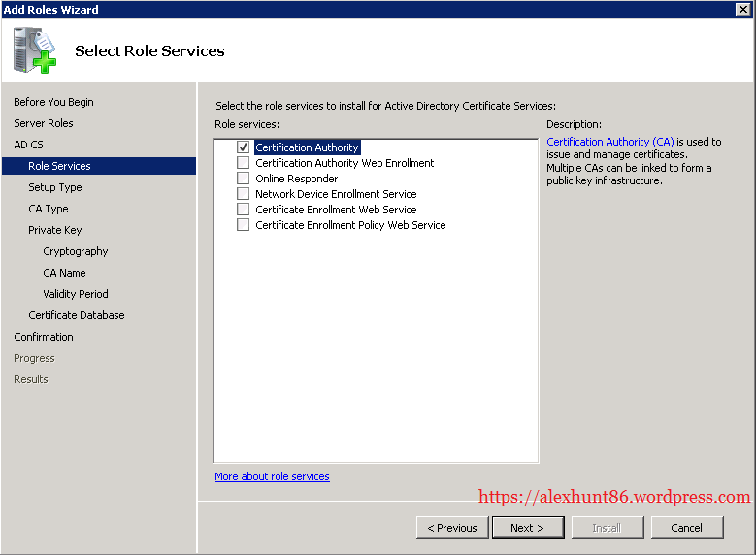
Task: Cancel the wizard
Action: click(686, 528)
